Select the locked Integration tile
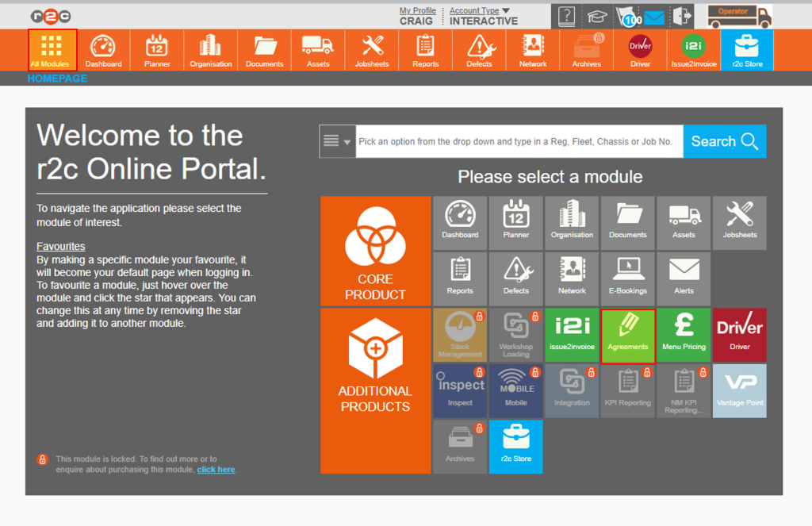 (572, 391)
